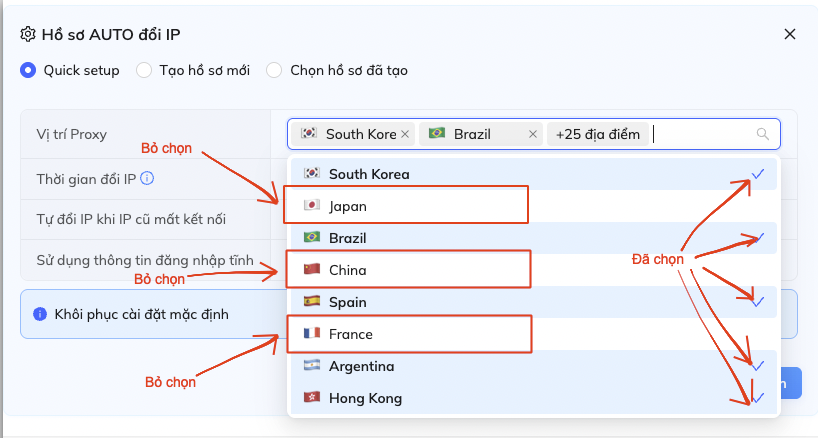The image size is (818, 438).
Task: Click the search magnifier icon in proxy field
Action: coord(763,134)
